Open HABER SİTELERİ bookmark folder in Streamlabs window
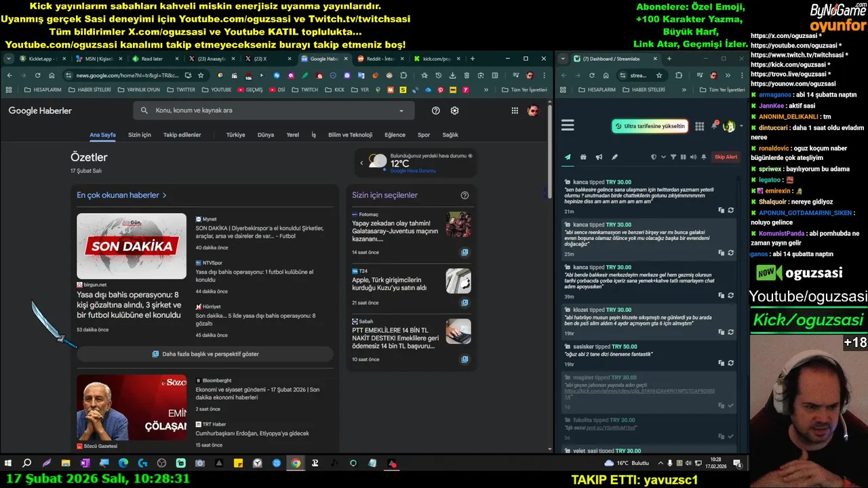868x488 pixels. (x=644, y=89)
